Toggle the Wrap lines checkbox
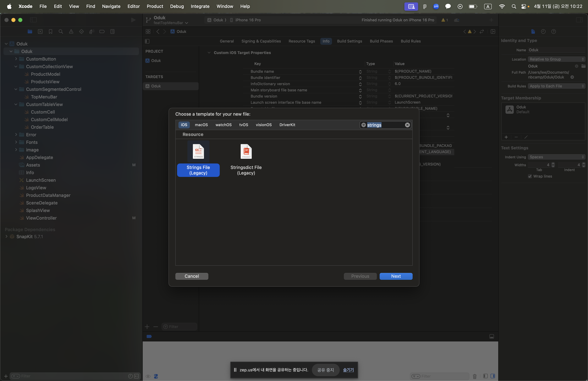This screenshot has width=588, height=381. pos(530,176)
